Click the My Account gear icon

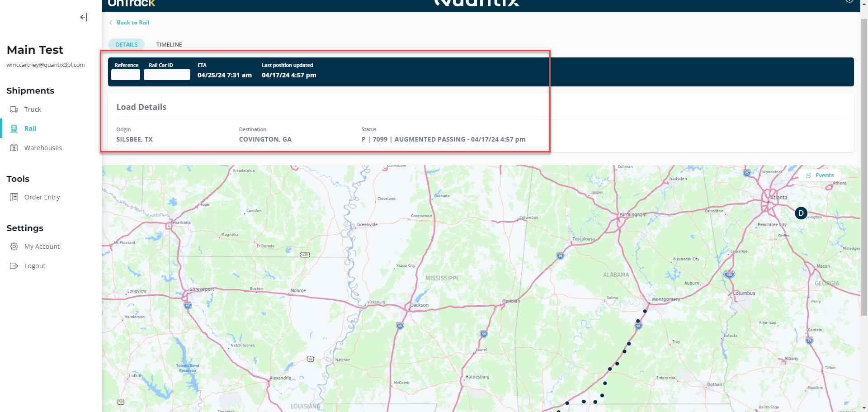click(14, 246)
